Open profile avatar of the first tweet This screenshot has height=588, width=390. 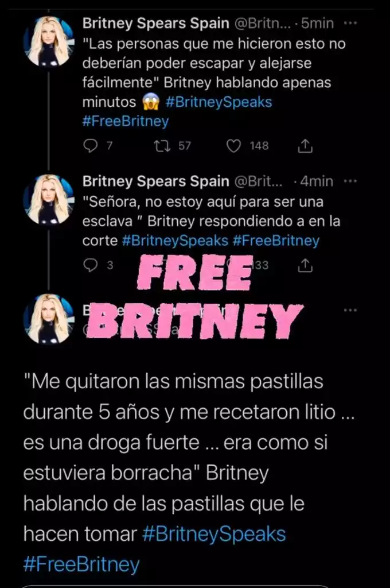[x=49, y=41]
